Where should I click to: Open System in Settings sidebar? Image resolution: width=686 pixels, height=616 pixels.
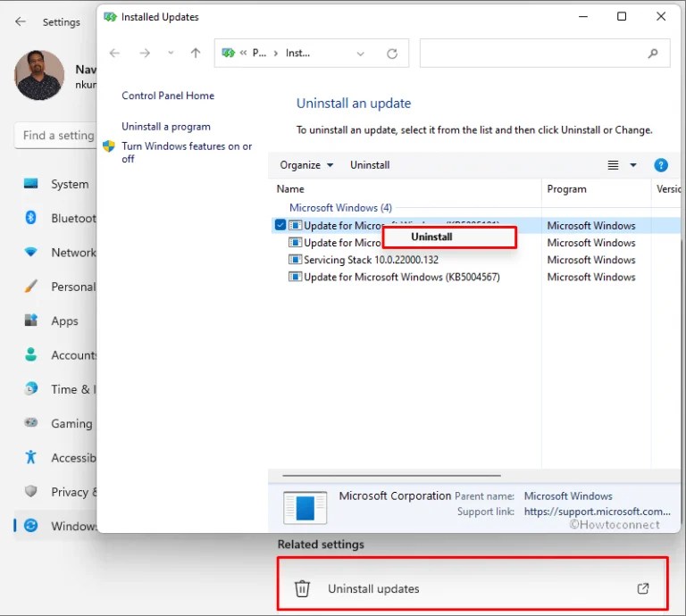click(56, 184)
